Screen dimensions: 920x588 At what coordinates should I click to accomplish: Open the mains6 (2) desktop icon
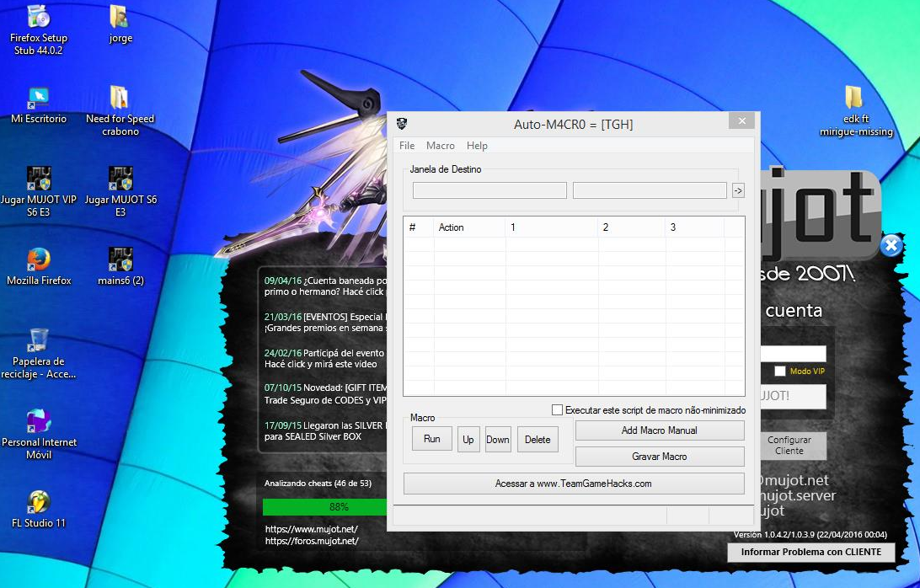(120, 260)
